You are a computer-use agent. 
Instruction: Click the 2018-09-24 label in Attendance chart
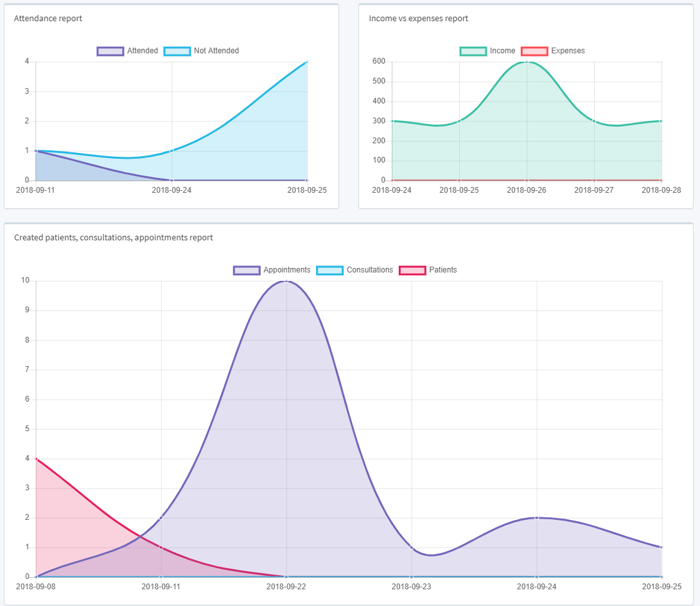point(171,190)
